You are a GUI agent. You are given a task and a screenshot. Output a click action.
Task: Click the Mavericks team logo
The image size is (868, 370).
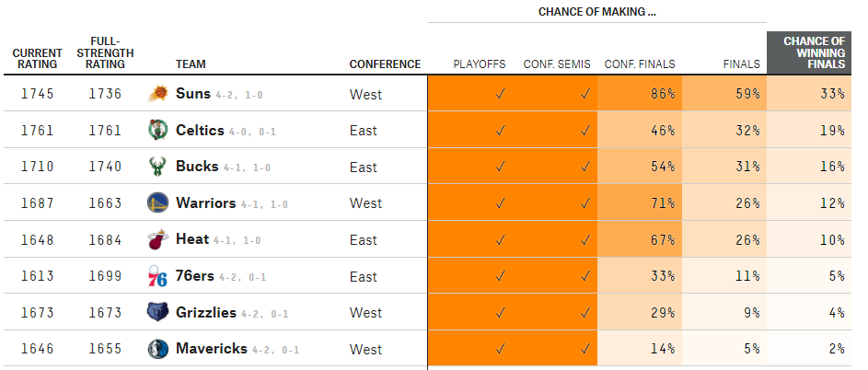(157, 349)
